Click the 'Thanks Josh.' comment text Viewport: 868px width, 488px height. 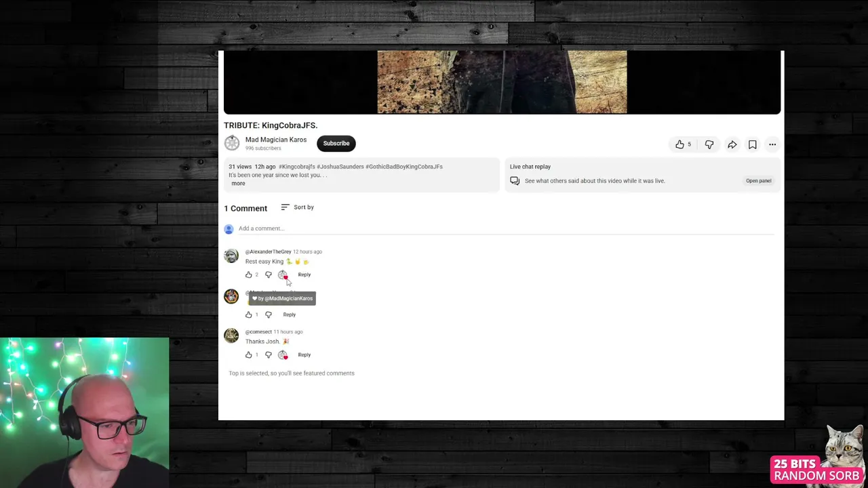[262, 342]
